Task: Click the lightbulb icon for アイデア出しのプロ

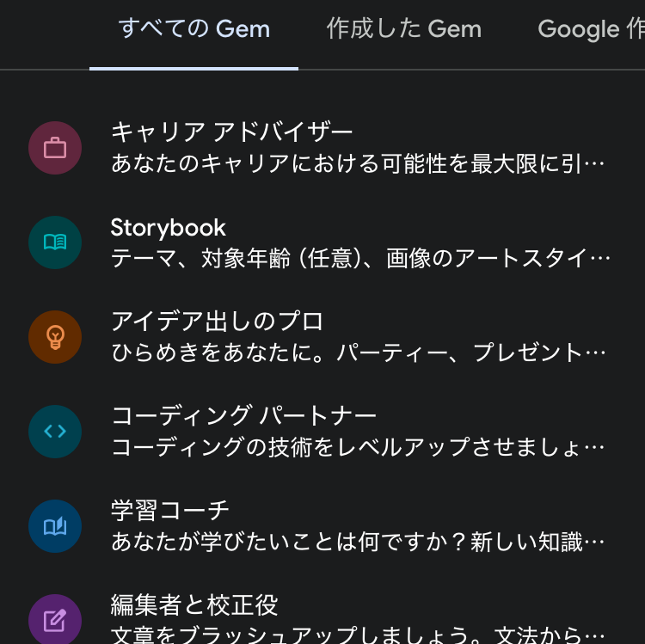Action: click(55, 337)
